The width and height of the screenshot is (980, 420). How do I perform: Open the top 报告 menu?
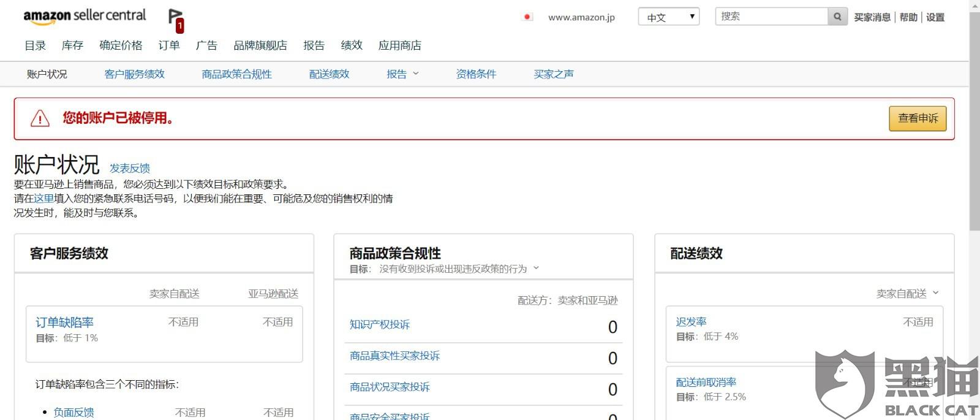click(x=314, y=45)
